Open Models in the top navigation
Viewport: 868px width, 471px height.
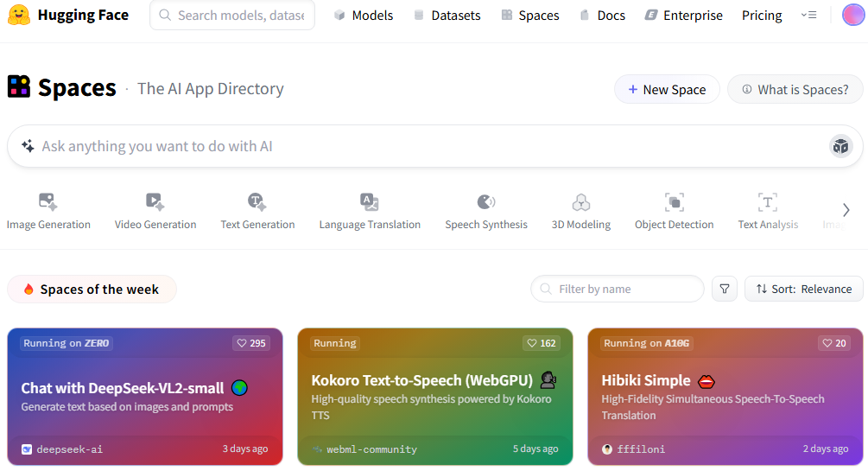[364, 16]
